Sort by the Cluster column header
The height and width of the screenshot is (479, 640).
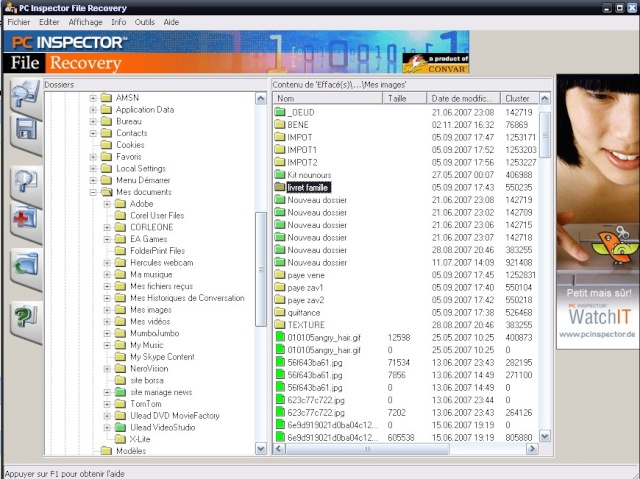coord(520,98)
